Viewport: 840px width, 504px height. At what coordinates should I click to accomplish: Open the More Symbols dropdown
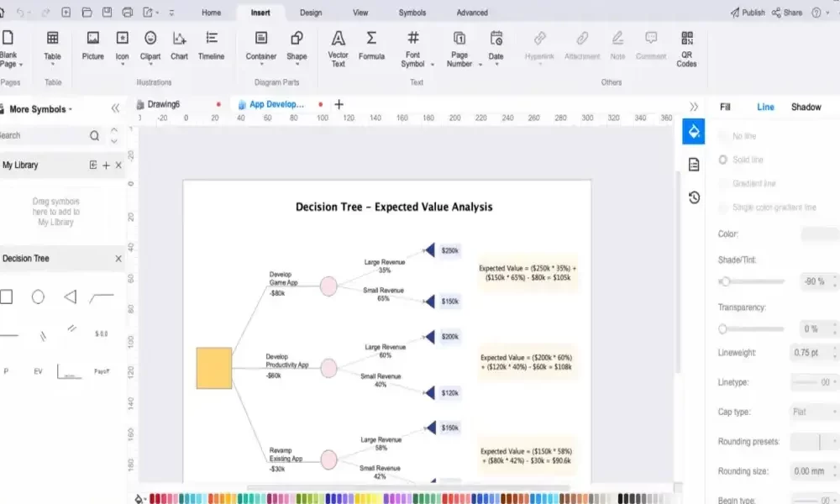pyautogui.click(x=39, y=109)
